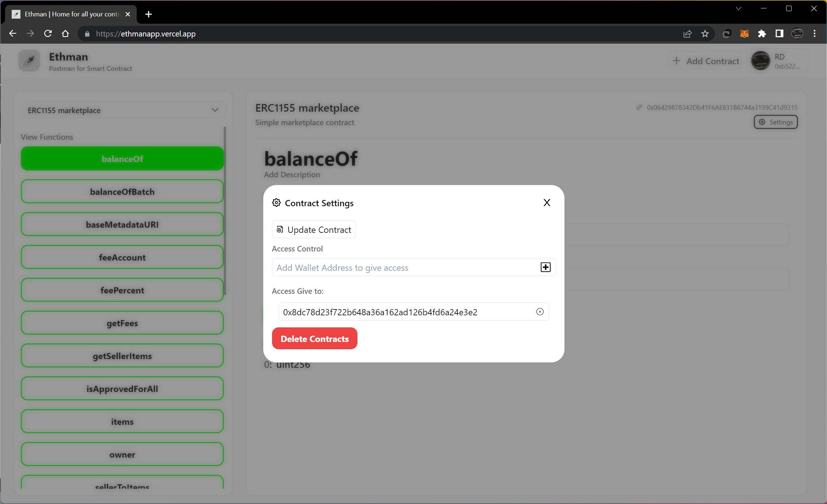Select the balanceOfBatch view function

[x=122, y=191]
